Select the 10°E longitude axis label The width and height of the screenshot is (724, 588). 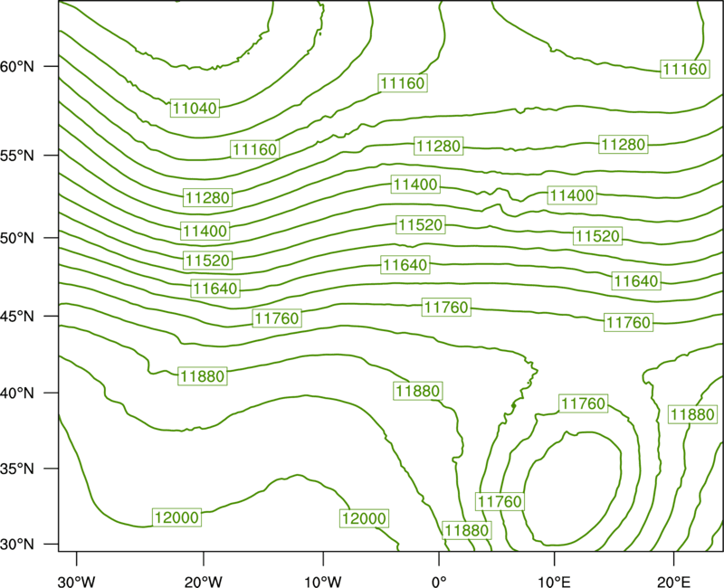[554, 582]
